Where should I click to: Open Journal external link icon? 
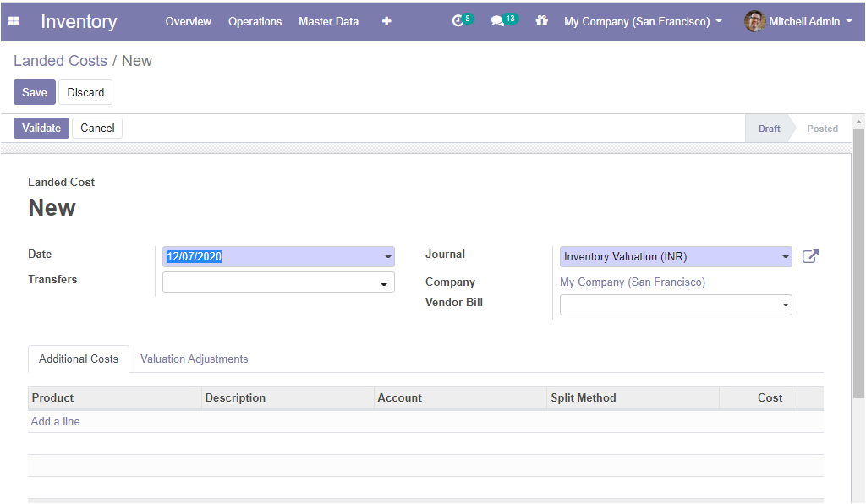(x=810, y=257)
